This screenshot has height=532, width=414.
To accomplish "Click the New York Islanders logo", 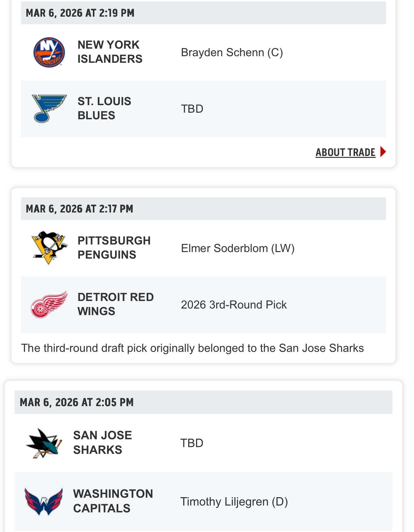I will point(49,52).
